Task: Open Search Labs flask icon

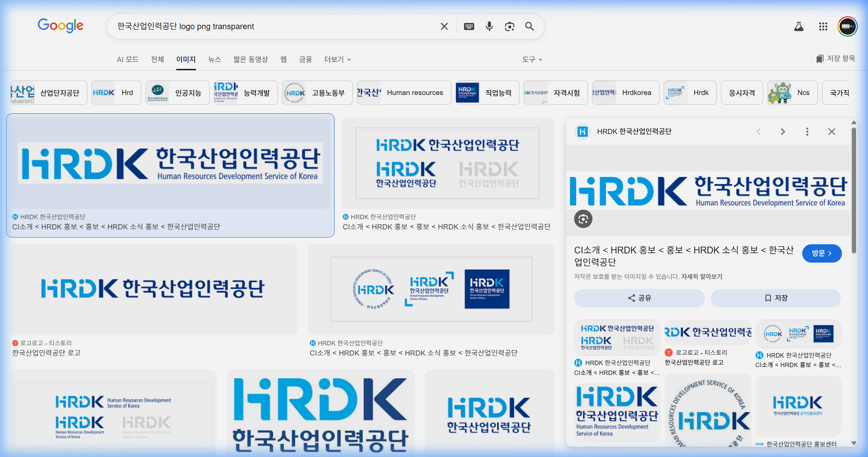Action: [x=799, y=26]
